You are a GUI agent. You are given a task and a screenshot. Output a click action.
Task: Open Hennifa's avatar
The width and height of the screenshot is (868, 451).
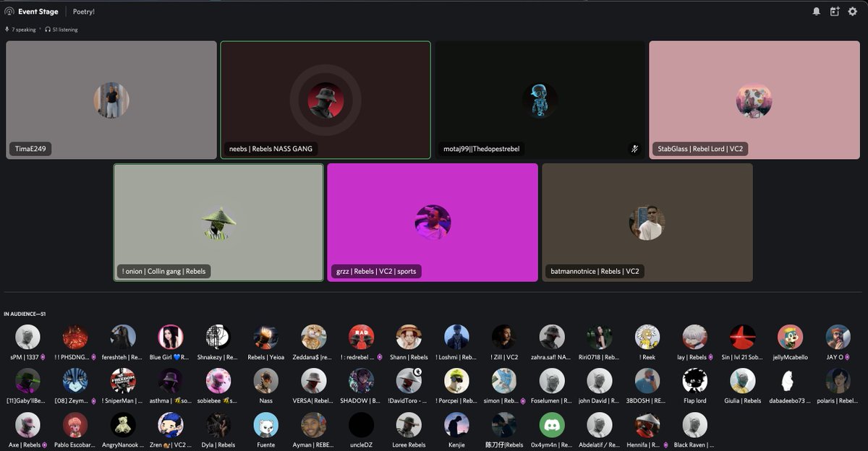tap(647, 425)
